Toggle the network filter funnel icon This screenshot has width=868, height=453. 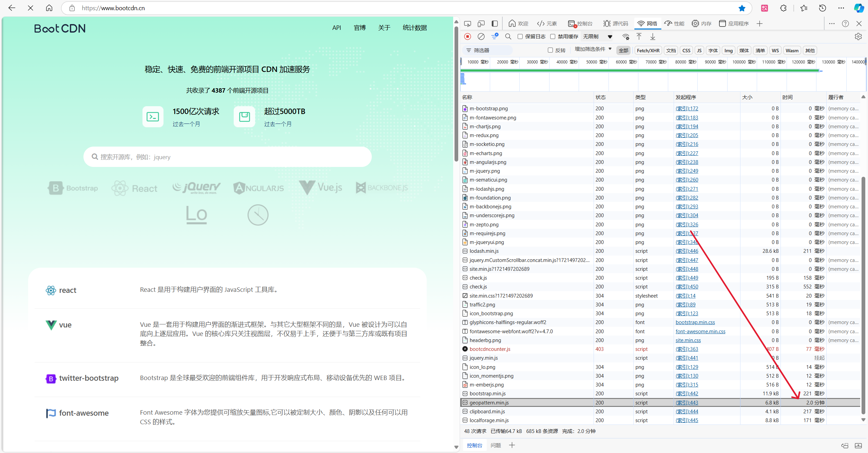[495, 36]
